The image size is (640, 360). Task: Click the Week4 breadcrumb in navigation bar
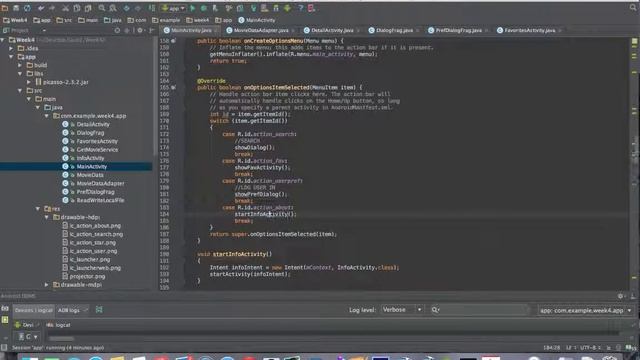click(x=15, y=20)
